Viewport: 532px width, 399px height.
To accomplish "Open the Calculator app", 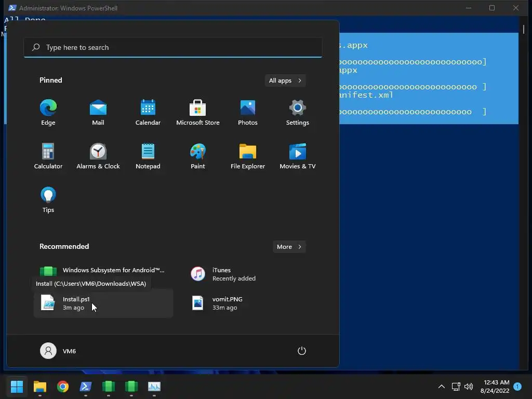I will point(48,156).
